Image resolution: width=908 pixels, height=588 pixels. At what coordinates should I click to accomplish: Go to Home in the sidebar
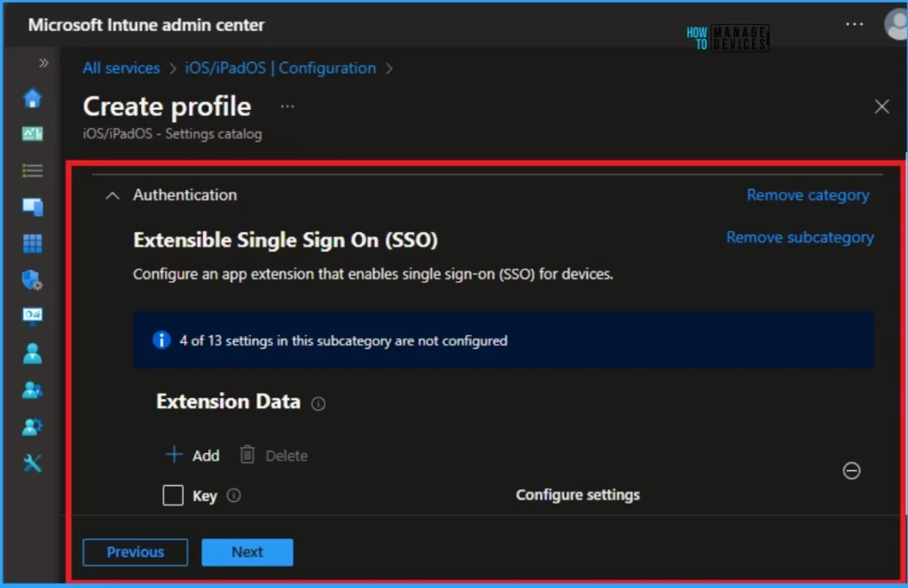33,98
